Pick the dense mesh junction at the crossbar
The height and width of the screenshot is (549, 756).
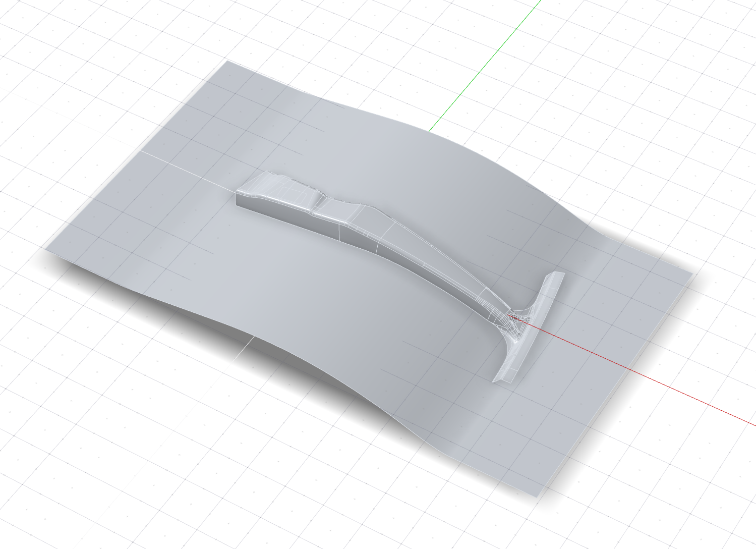click(515, 319)
